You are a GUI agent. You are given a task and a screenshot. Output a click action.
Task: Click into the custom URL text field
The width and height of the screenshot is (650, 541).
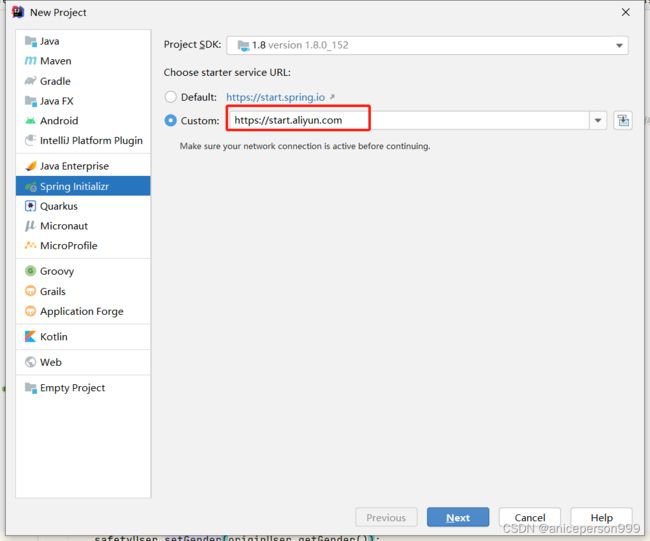click(408, 121)
